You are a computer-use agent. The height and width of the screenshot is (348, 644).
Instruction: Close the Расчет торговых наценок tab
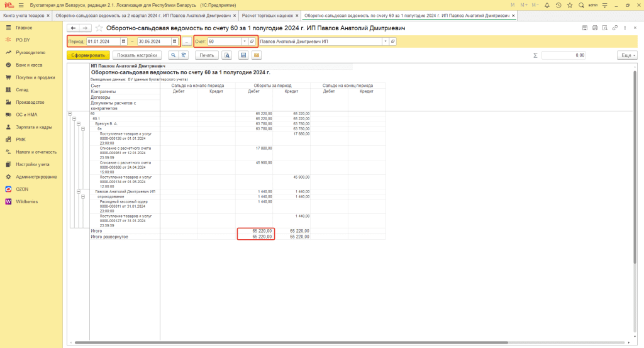[297, 16]
